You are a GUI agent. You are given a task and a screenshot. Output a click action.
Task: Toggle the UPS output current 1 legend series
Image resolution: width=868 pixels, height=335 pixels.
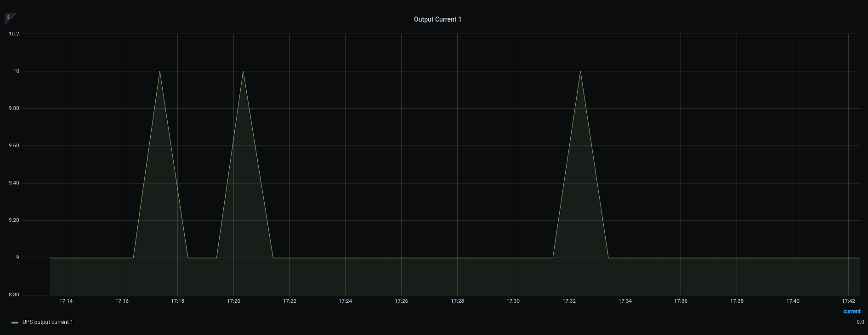tap(48, 322)
